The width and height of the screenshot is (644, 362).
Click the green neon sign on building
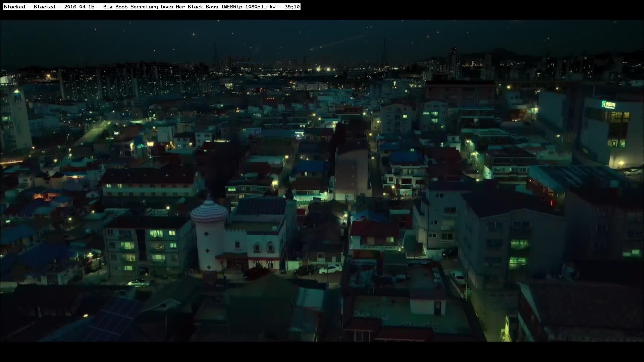click(608, 105)
